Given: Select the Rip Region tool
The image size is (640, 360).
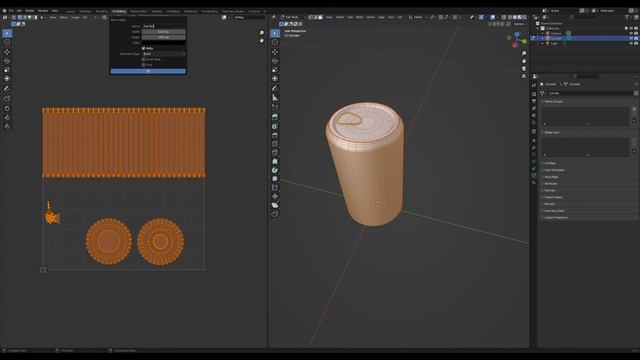Looking at the screenshot, I should pyautogui.click(x=275, y=214).
